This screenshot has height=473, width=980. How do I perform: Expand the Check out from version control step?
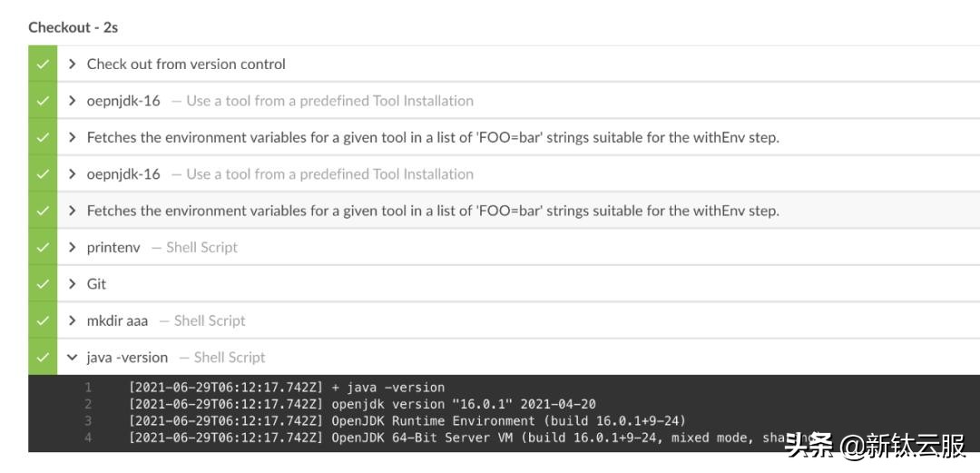tap(73, 64)
